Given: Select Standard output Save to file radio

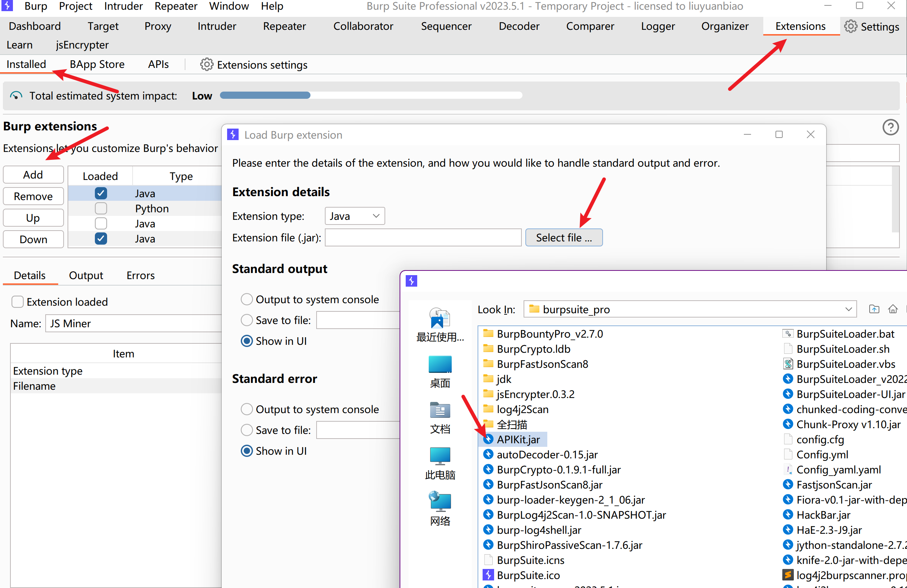Looking at the screenshot, I should 247,320.
